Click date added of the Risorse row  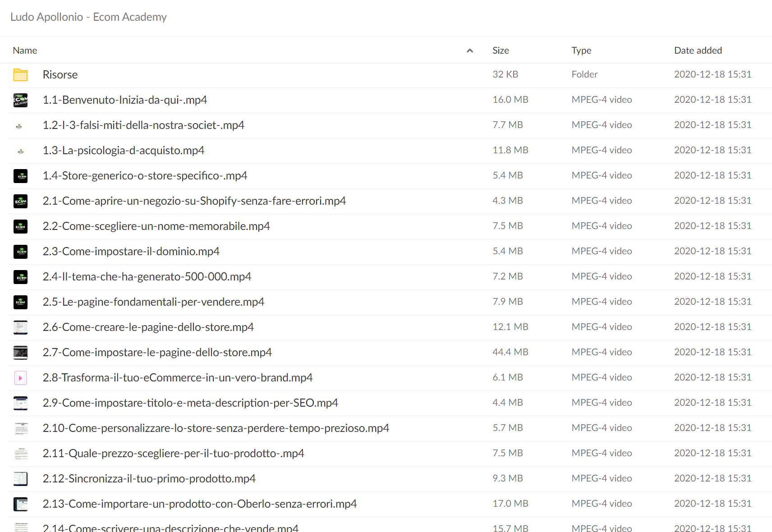click(712, 74)
